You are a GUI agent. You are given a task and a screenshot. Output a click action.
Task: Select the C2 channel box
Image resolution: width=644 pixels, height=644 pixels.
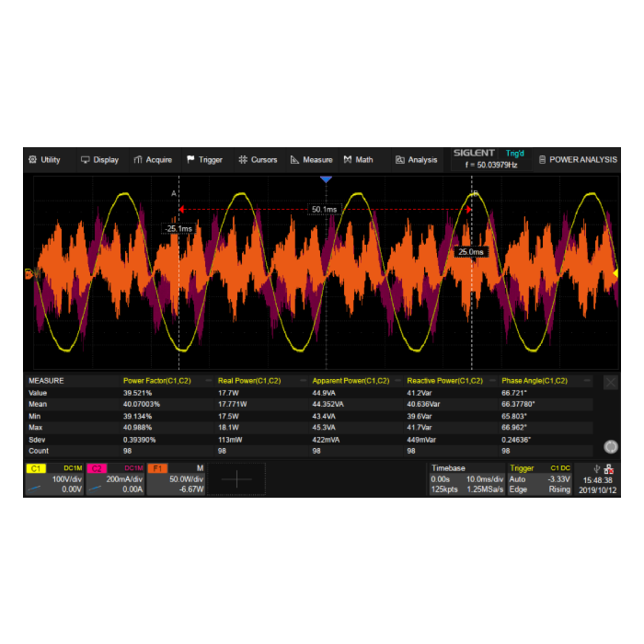tap(115, 478)
